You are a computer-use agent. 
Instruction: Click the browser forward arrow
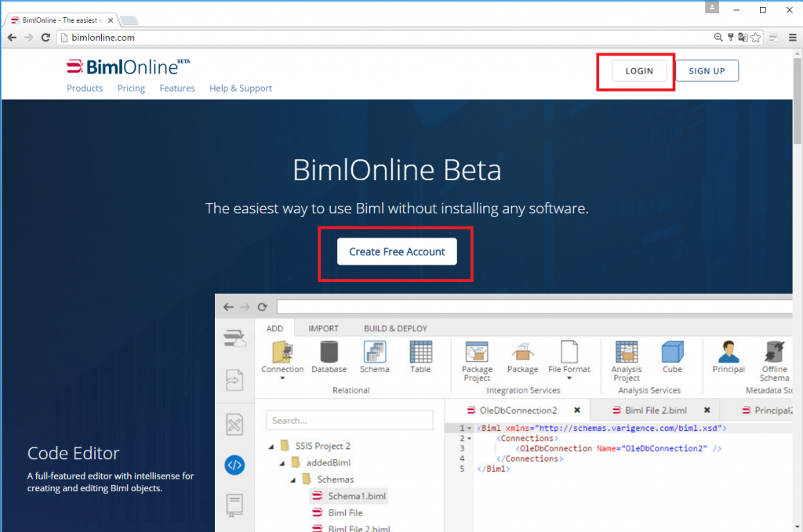point(29,38)
